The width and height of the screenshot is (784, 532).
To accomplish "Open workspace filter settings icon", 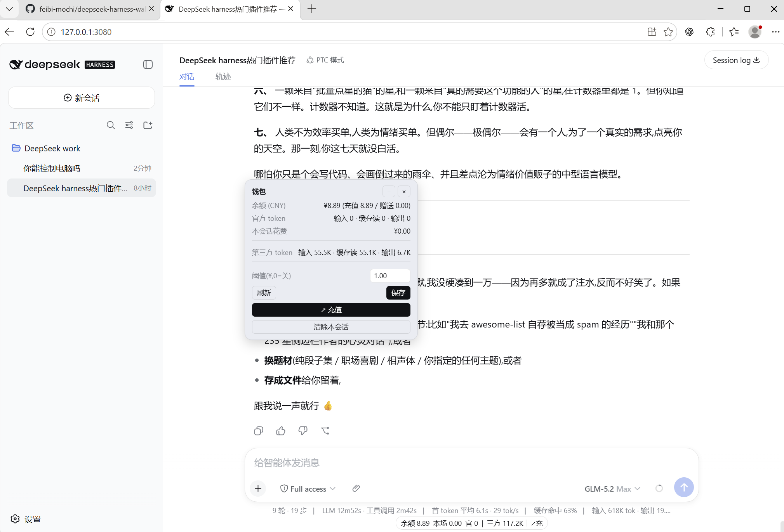I will [129, 125].
